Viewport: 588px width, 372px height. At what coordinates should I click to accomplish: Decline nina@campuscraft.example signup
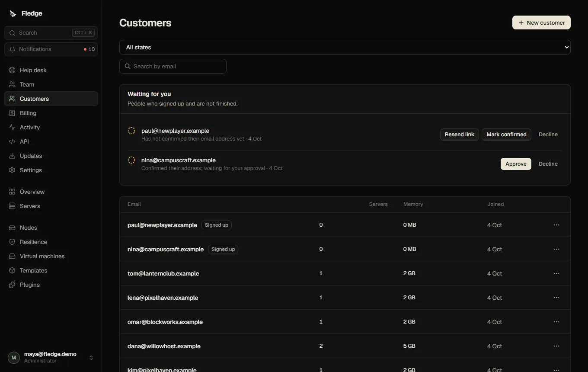[x=548, y=164]
